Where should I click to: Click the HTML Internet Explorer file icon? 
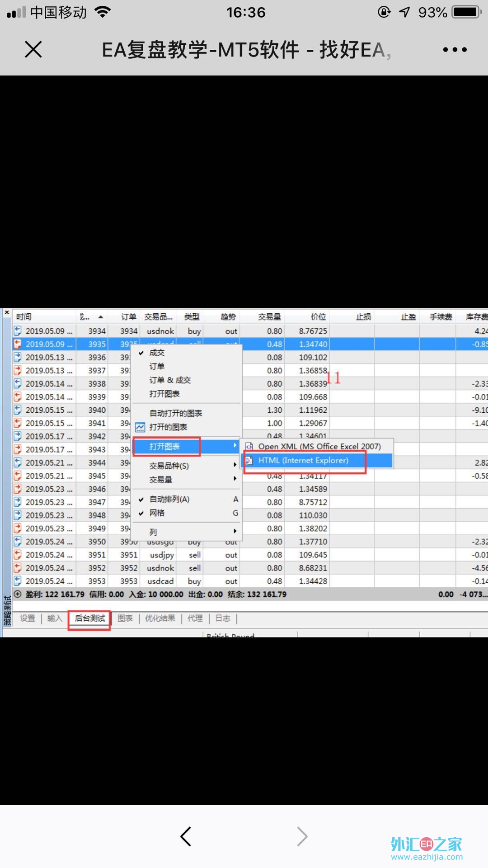pyautogui.click(x=249, y=461)
